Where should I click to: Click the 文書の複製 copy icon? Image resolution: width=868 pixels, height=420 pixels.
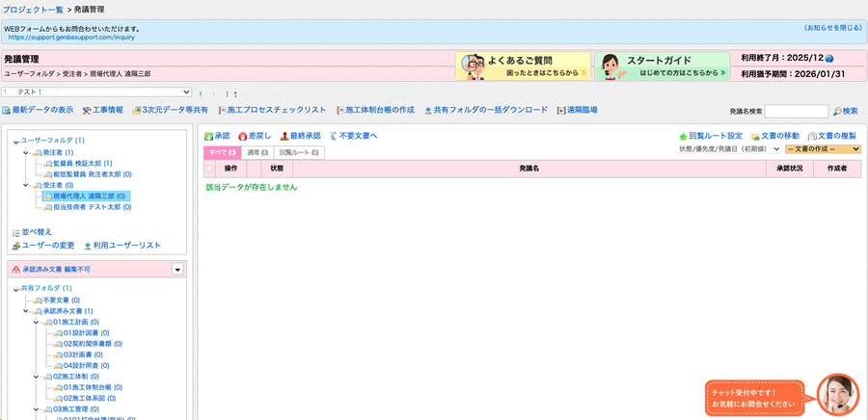tap(813, 137)
